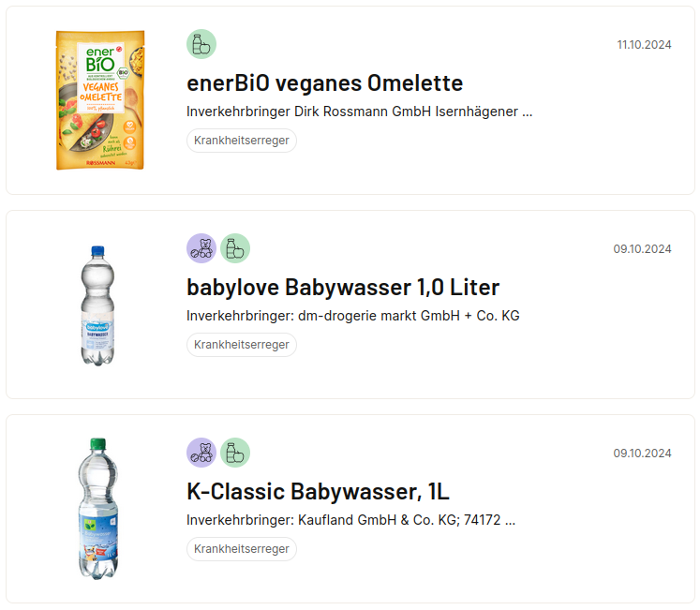Open the enerBiO veganes Omelette product image
700x610 pixels.
click(100, 100)
